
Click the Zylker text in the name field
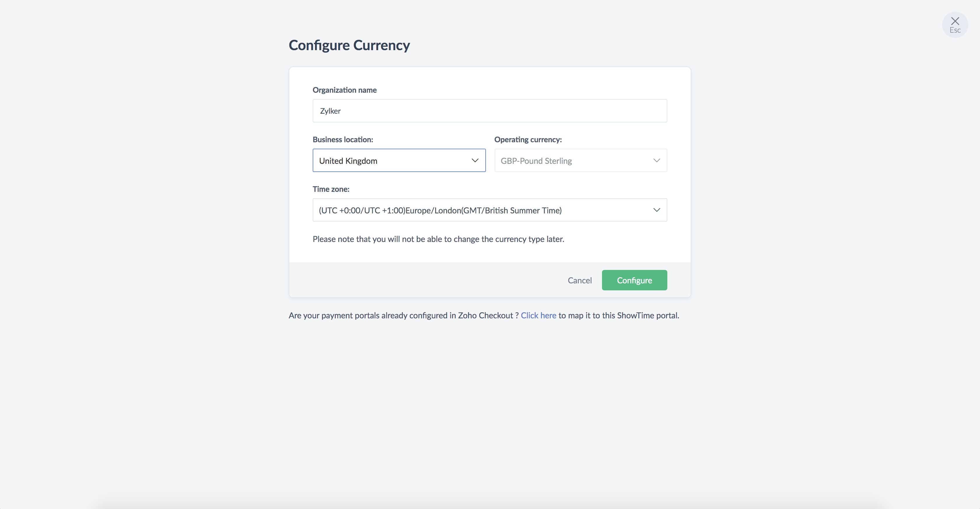tap(330, 110)
